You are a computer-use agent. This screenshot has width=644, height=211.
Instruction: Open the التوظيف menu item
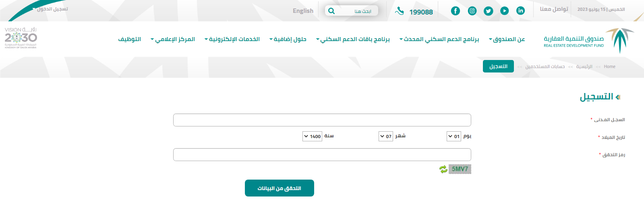pos(129,39)
